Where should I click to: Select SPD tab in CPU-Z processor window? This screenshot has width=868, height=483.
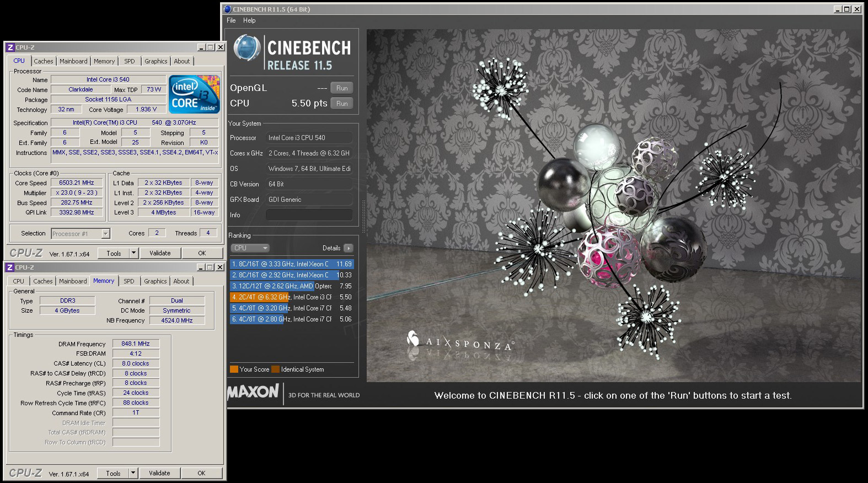coord(130,61)
